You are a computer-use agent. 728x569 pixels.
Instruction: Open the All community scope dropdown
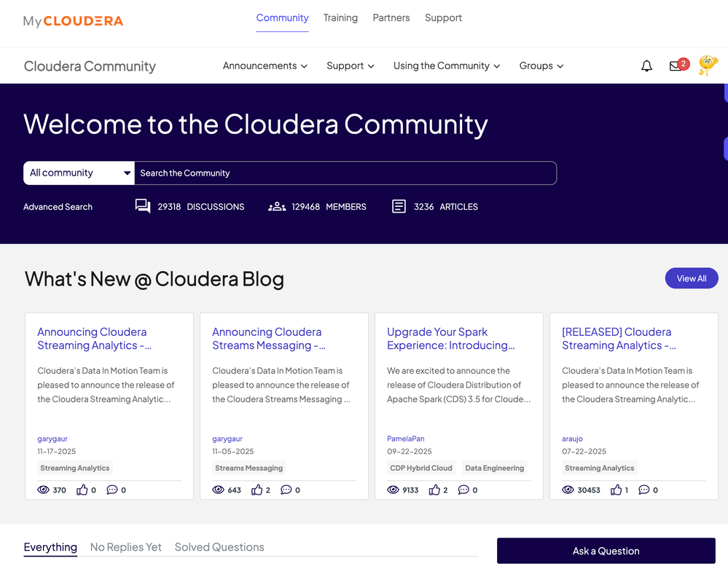(79, 173)
